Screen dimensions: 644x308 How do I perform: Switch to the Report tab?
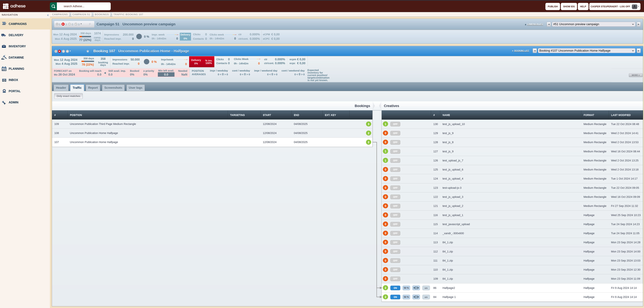tap(93, 88)
